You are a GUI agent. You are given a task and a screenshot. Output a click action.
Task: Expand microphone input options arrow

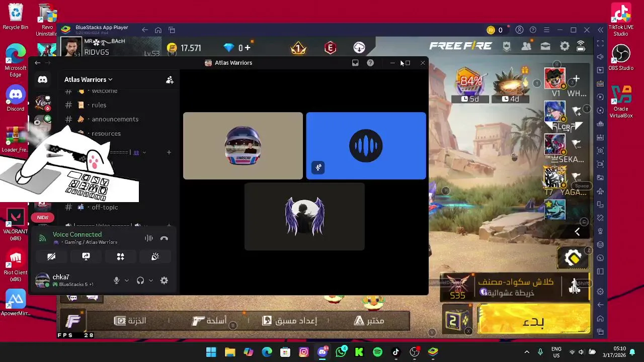(127, 281)
